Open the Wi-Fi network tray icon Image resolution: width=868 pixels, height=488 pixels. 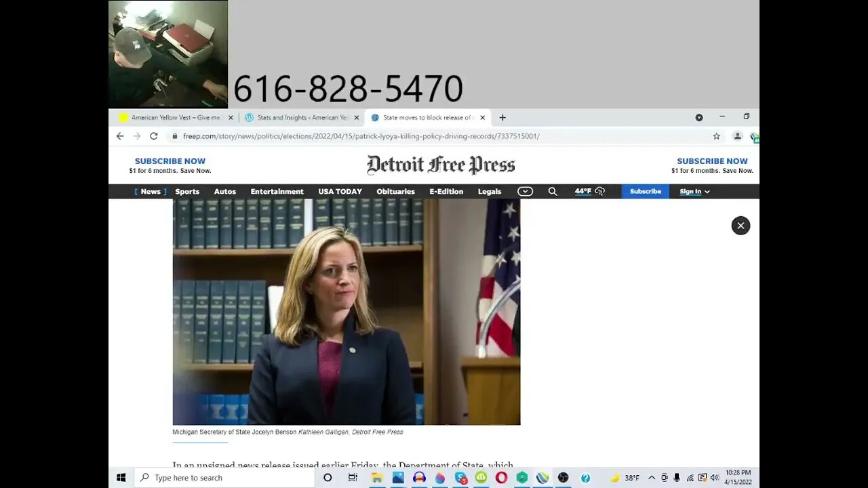(690, 478)
